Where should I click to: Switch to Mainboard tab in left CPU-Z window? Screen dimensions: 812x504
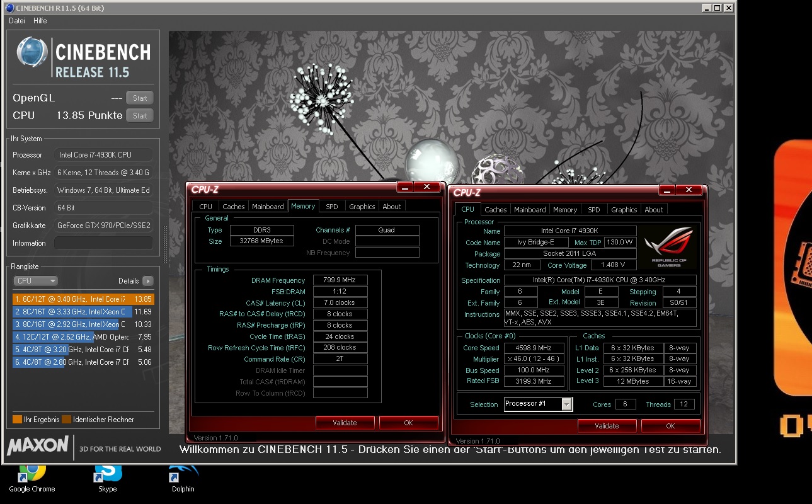(x=268, y=207)
